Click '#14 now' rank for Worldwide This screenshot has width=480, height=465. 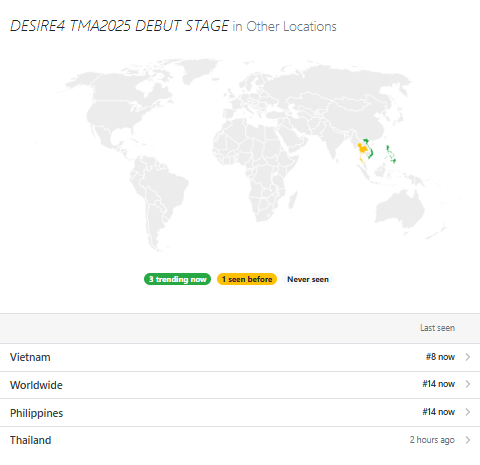[x=439, y=384]
